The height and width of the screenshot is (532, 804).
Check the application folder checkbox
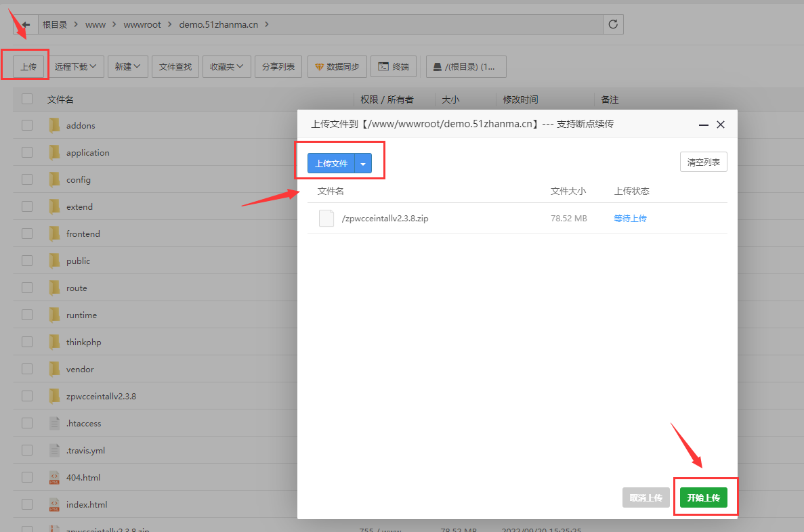tap(27, 152)
